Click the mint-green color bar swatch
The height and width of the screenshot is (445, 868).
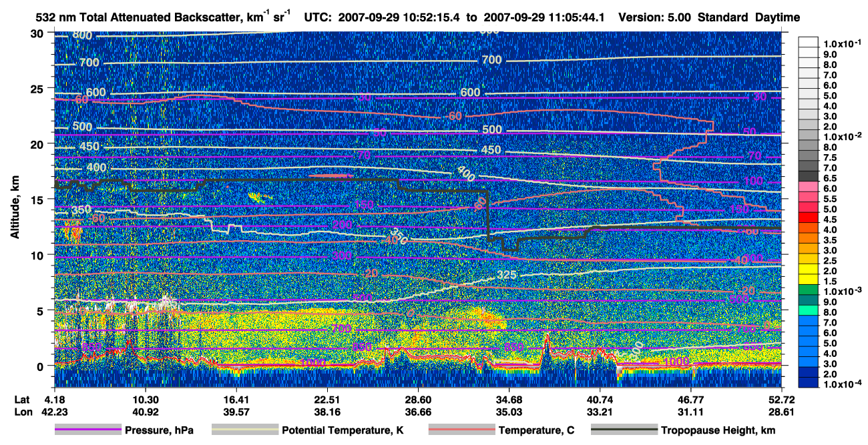click(809, 310)
